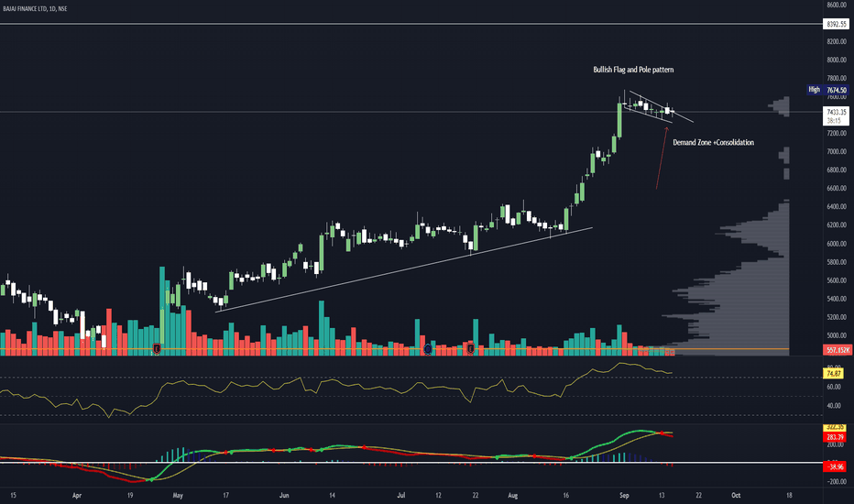Click the 7200.00 price scale label
The width and height of the screenshot is (854, 504).
click(837, 133)
